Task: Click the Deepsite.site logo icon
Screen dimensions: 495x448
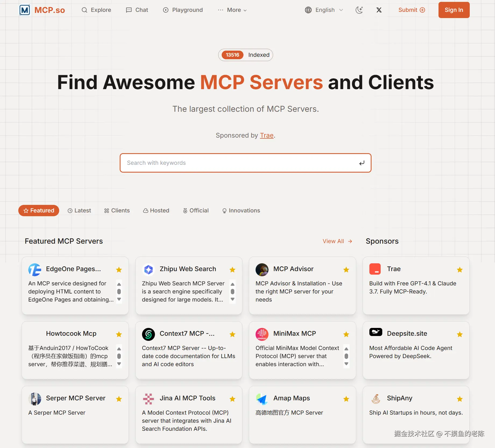Action: [x=376, y=332]
